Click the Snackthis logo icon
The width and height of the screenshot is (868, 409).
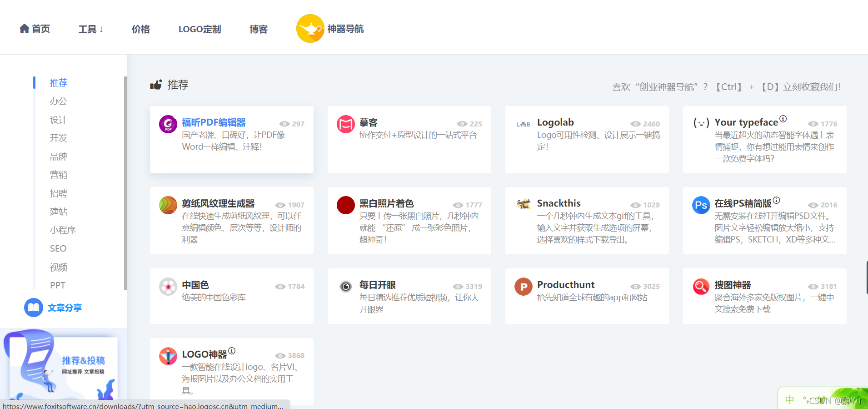(524, 204)
